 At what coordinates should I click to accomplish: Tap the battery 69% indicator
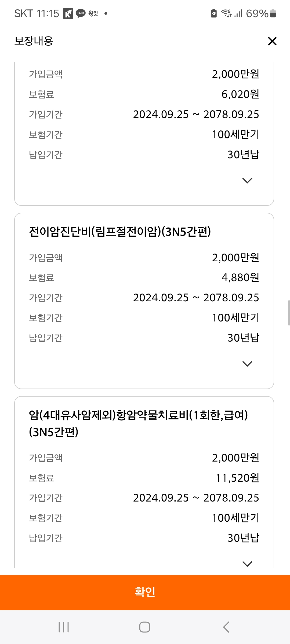click(261, 13)
